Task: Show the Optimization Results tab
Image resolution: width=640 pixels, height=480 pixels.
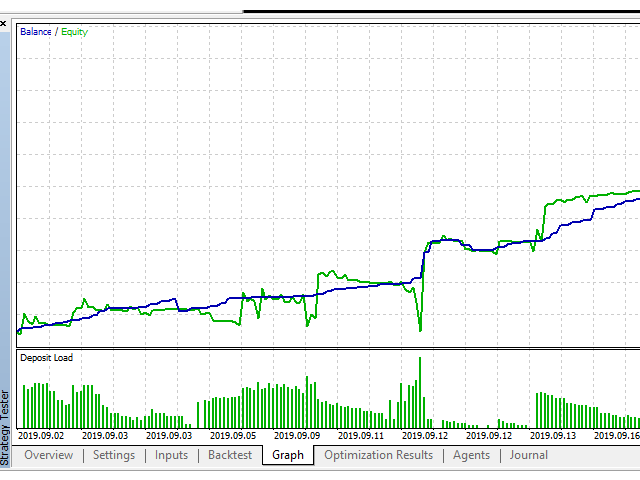Action: coord(378,455)
